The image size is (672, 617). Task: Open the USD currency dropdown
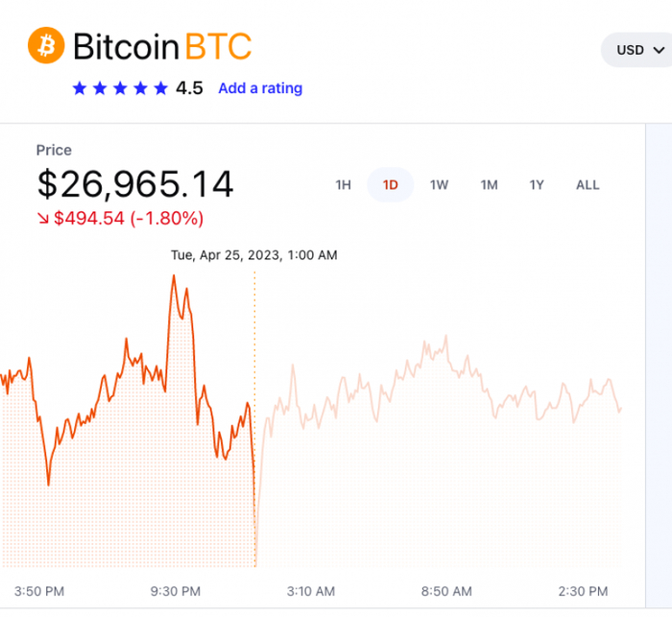[x=637, y=50]
